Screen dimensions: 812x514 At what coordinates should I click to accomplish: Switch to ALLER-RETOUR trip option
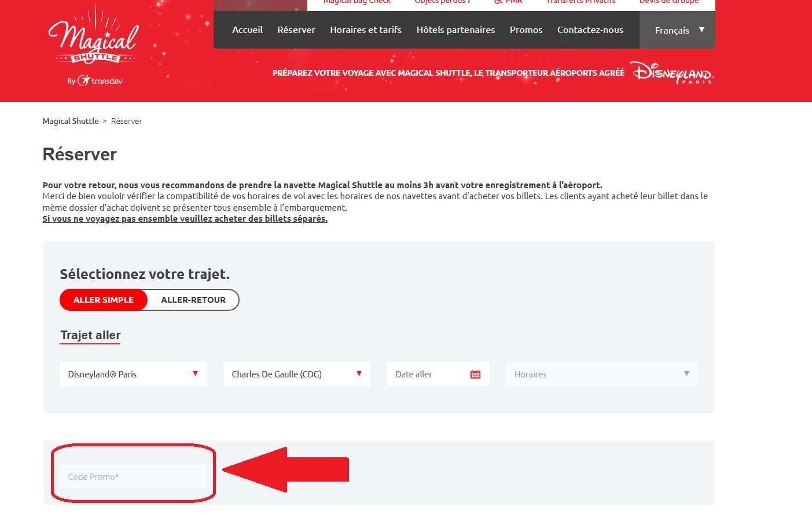193,300
